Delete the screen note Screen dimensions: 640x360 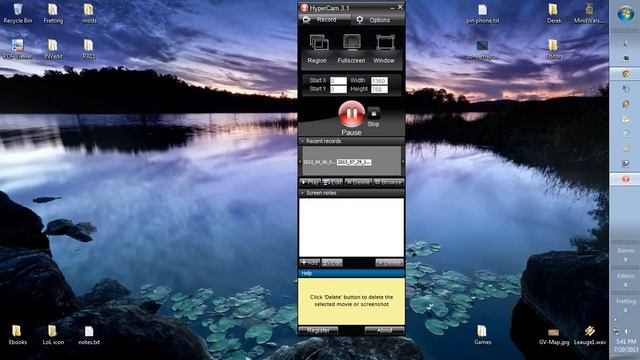(x=389, y=262)
